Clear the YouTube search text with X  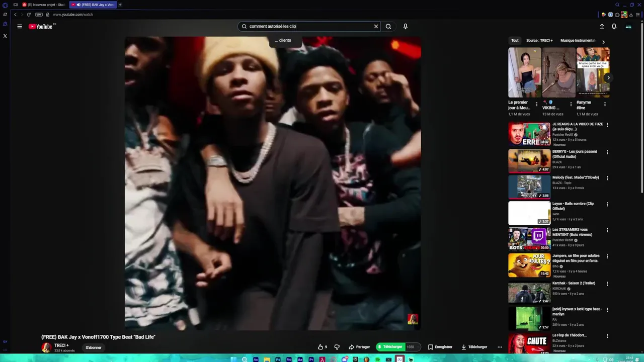[376, 27]
